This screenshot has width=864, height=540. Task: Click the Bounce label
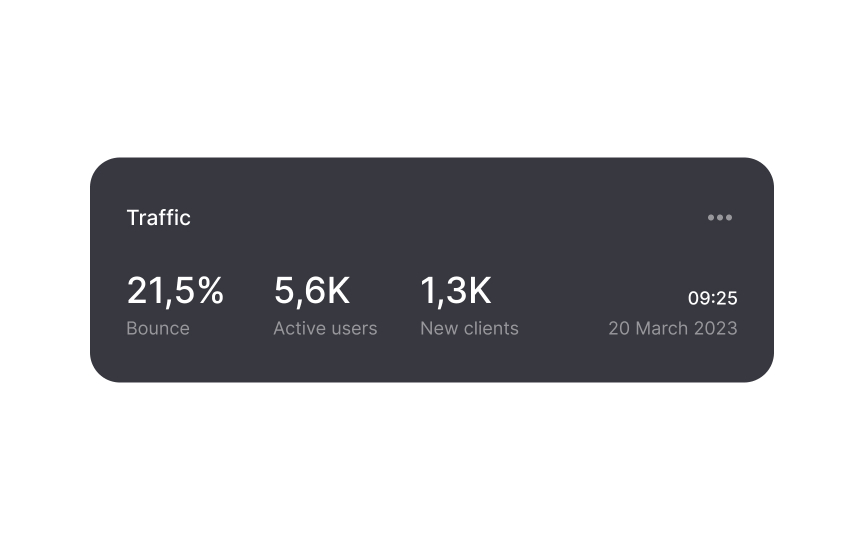tap(158, 328)
